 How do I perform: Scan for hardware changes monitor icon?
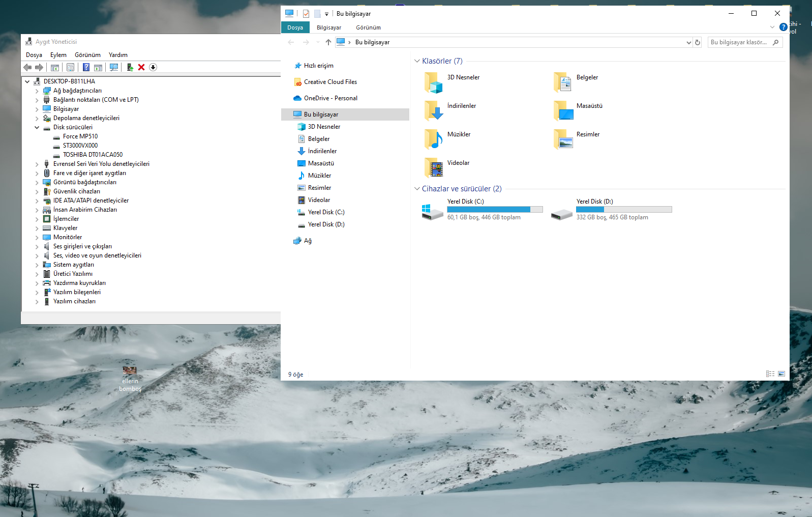click(114, 67)
